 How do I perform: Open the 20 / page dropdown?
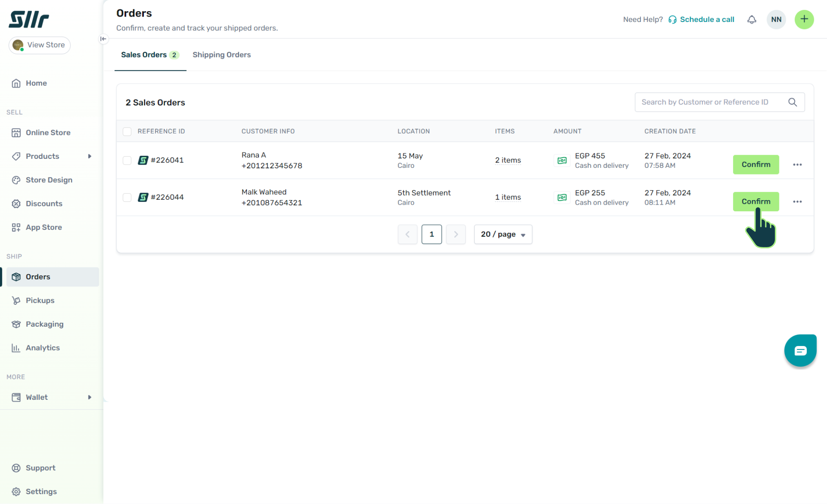(x=503, y=234)
